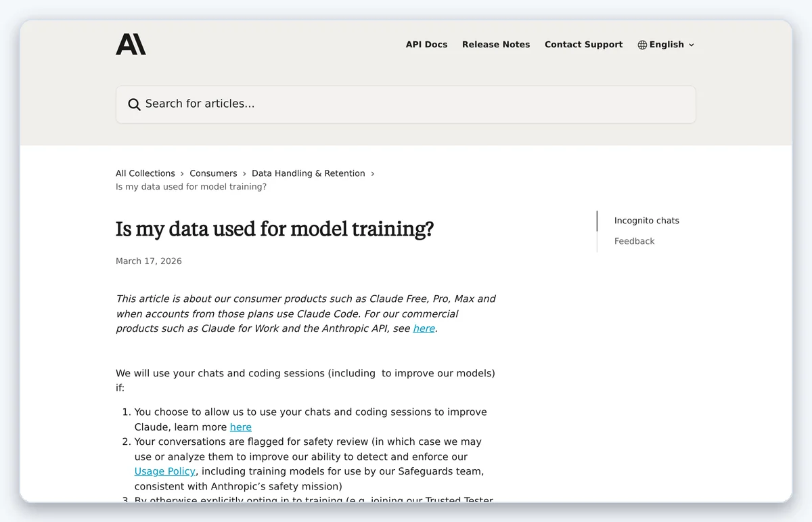The image size is (812, 522).
Task: Focus the Search for articles field
Action: click(406, 104)
